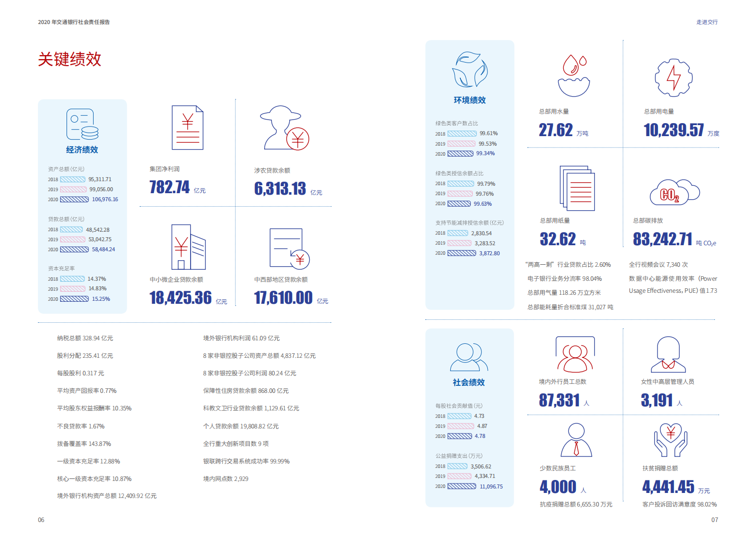Open the 走进交行 tab at top right
756x539 pixels.
click(x=706, y=22)
